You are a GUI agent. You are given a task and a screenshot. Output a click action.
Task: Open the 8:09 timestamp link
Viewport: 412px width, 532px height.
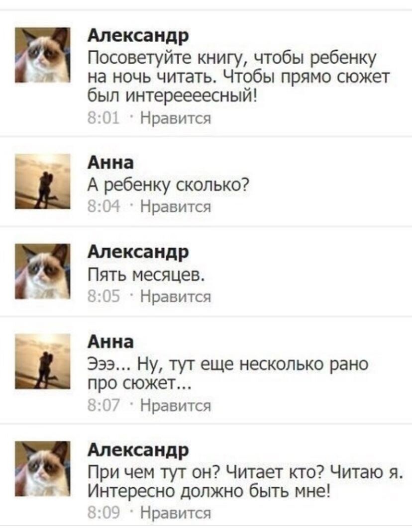pyautogui.click(x=103, y=512)
